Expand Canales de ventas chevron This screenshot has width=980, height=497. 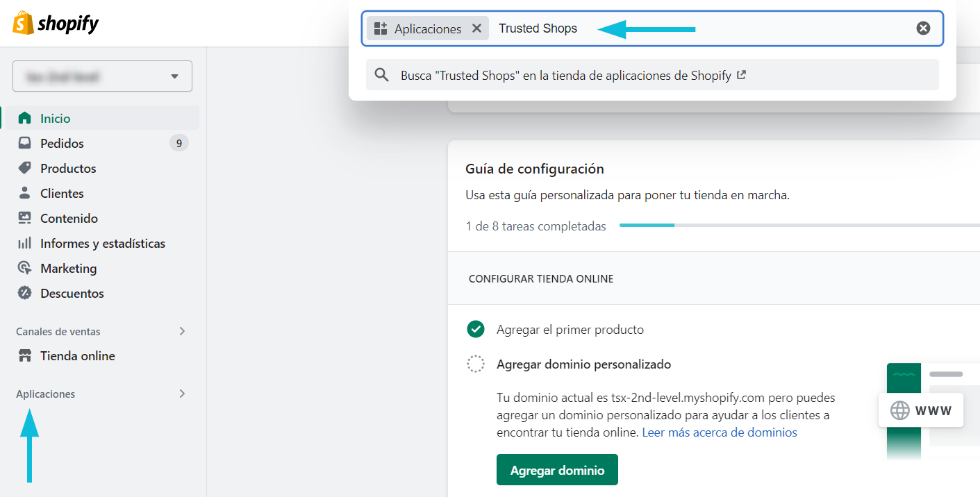[x=182, y=331]
